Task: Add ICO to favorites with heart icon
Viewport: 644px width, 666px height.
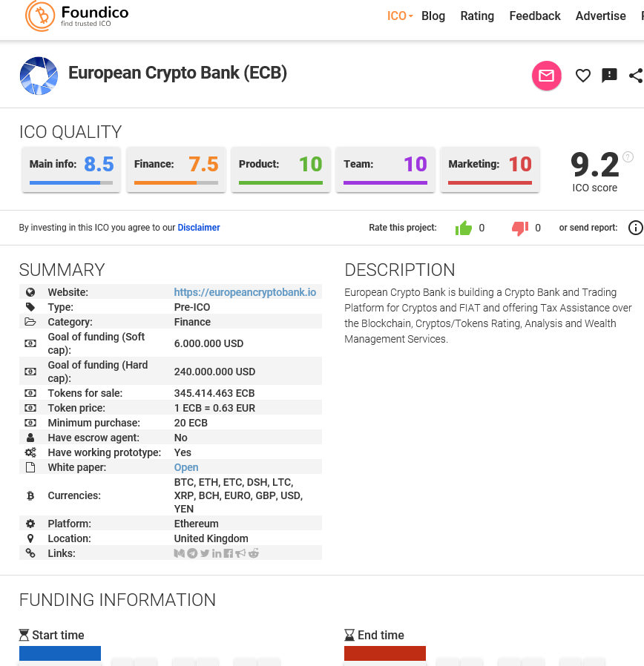Action: click(x=583, y=76)
